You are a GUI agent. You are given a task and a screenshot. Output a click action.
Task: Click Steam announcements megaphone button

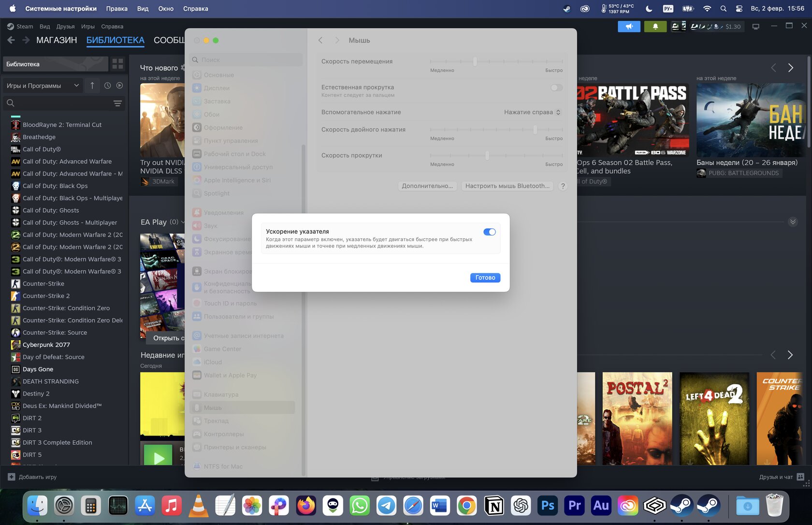pyautogui.click(x=629, y=27)
